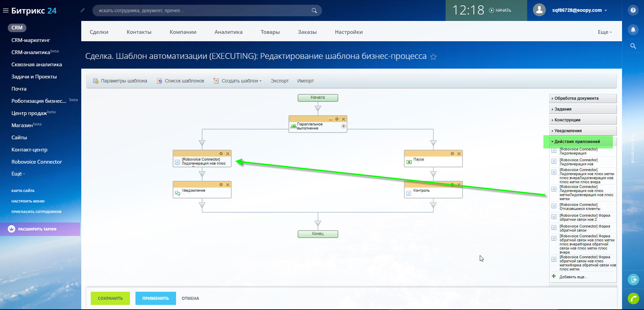
Task: Add branch with red plus on Параллельное выполнение
Action: 343,126
